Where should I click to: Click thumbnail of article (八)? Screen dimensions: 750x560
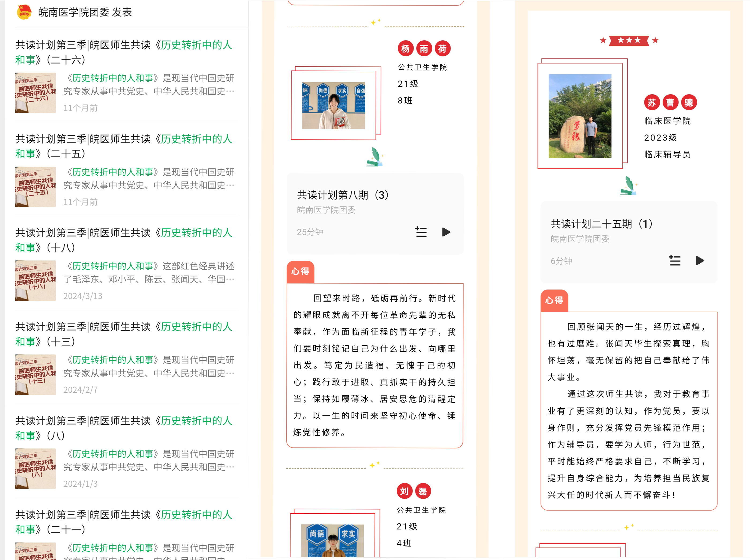[x=35, y=468]
